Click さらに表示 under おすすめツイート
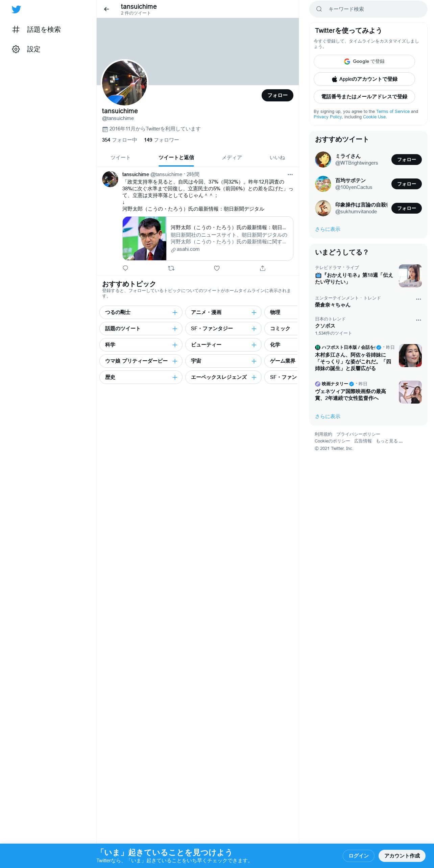Screen dimensions: 434x868 328,229
